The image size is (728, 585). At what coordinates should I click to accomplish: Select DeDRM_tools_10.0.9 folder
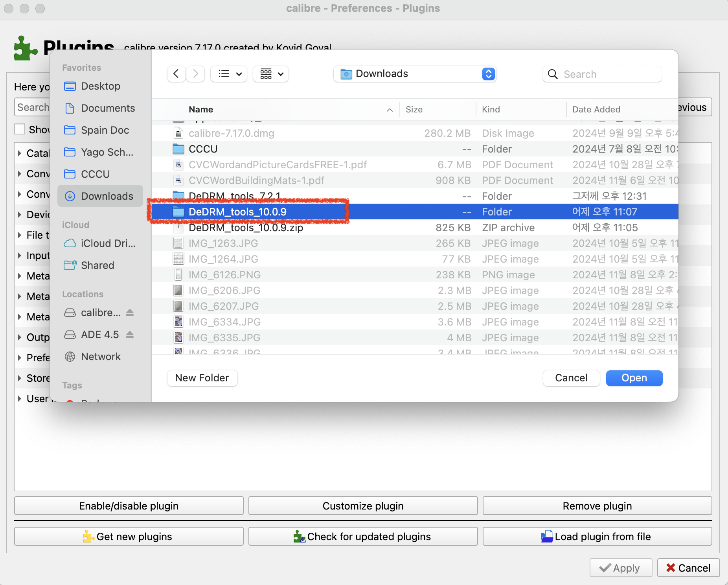tap(415, 212)
